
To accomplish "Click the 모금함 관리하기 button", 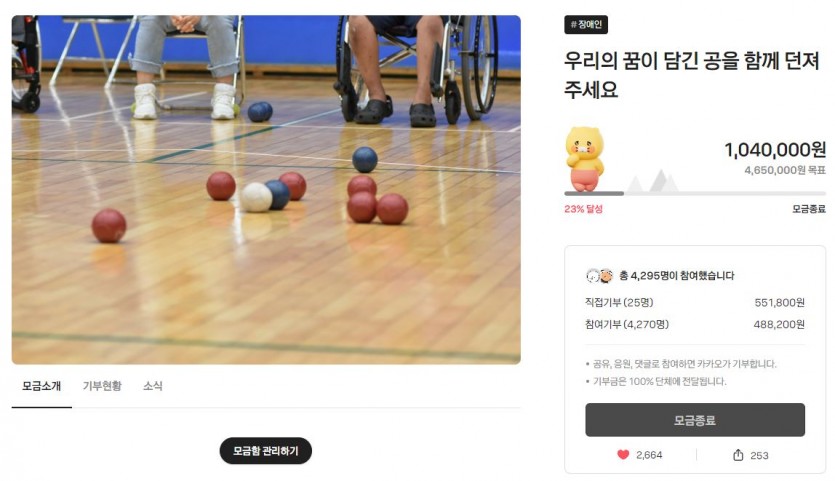I will coord(266,451).
